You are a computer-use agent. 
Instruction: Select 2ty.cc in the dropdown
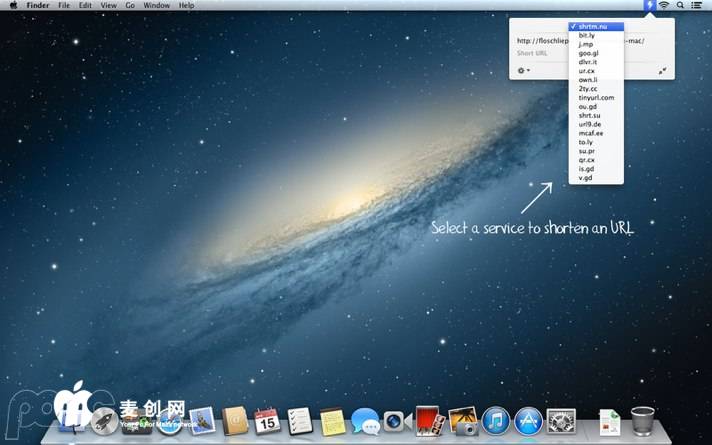coord(596,89)
